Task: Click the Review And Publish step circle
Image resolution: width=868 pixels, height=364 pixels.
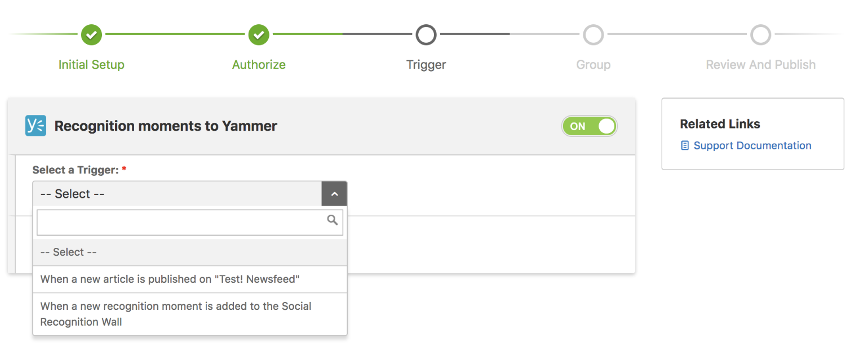Action: (x=760, y=35)
